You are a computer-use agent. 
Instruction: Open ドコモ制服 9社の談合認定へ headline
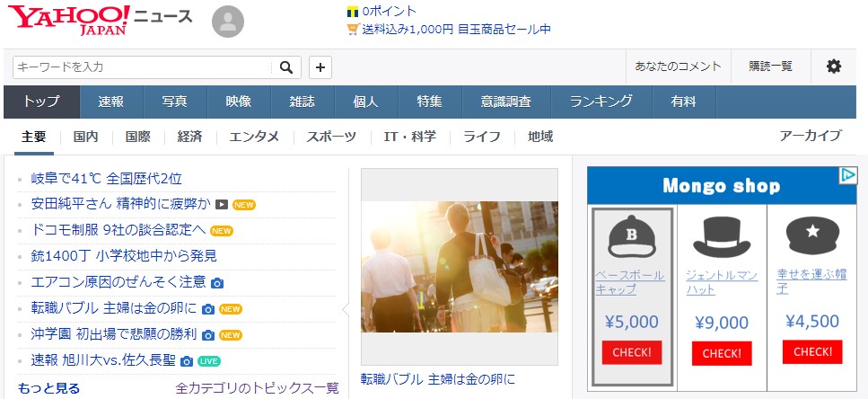[118, 231]
